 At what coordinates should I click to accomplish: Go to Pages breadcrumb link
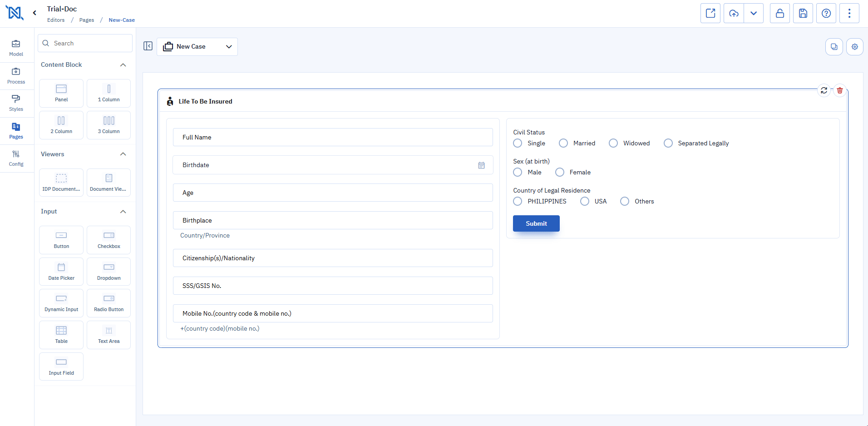click(86, 20)
